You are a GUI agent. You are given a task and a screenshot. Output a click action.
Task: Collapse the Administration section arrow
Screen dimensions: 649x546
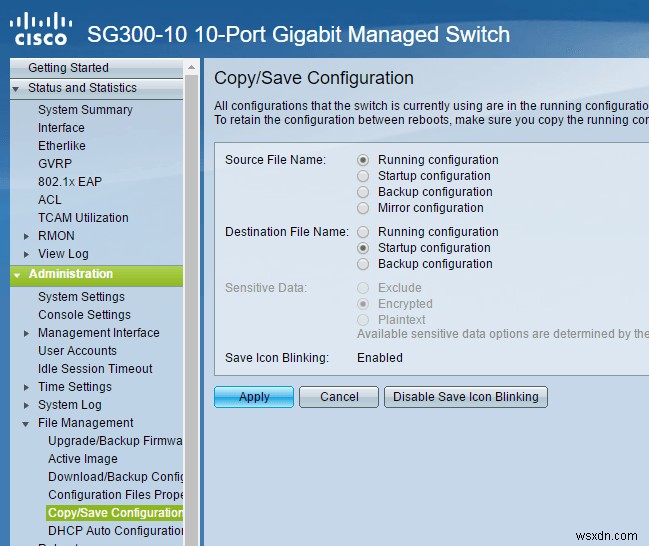(x=17, y=275)
